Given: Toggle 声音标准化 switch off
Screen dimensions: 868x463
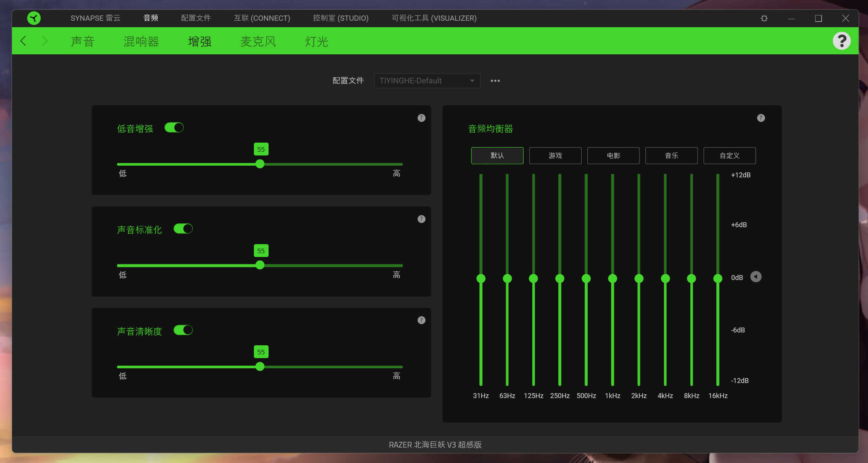Looking at the screenshot, I should click(x=183, y=229).
